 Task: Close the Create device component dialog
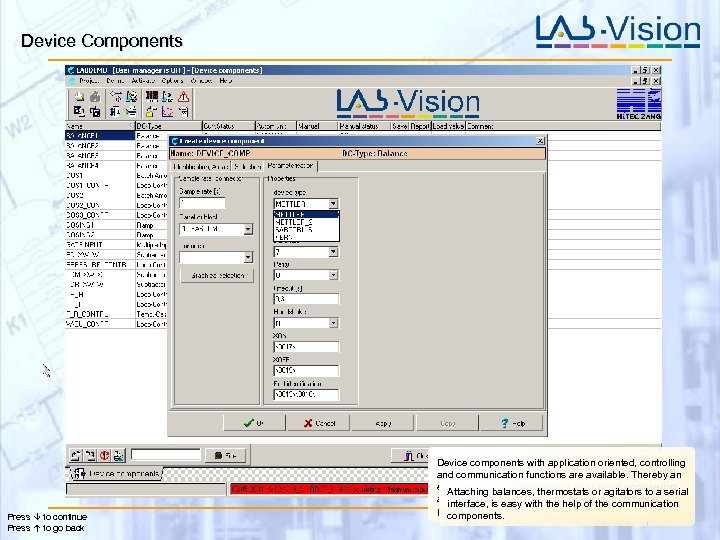click(540, 141)
